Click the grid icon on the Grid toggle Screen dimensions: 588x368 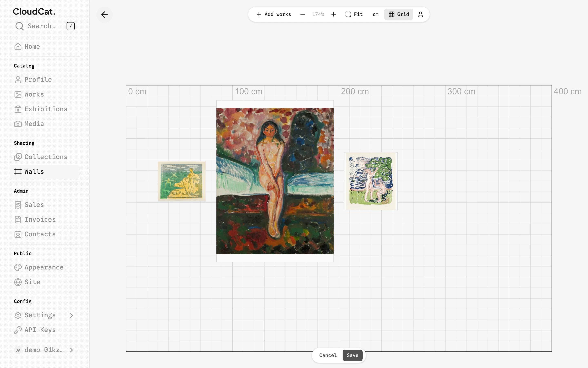coord(391,14)
